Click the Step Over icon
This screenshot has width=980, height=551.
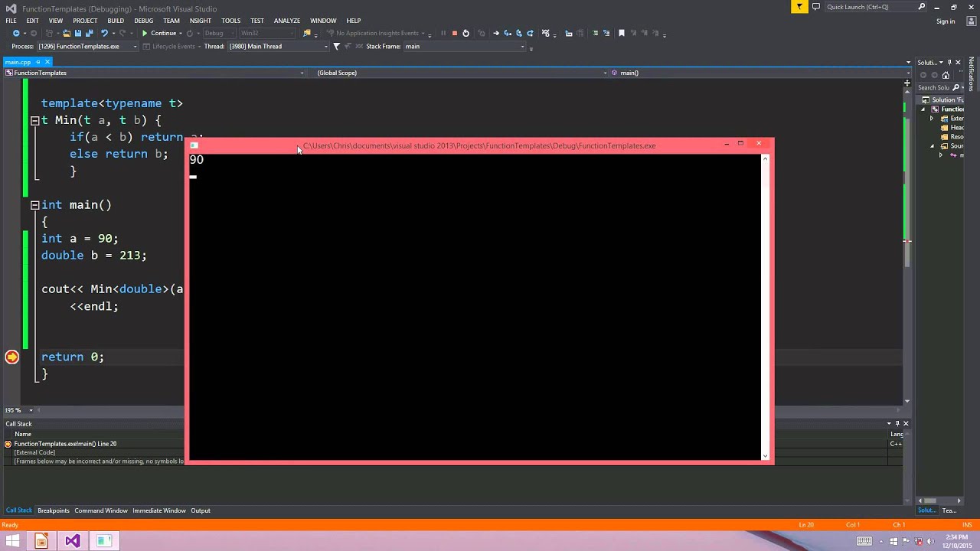[x=518, y=33]
